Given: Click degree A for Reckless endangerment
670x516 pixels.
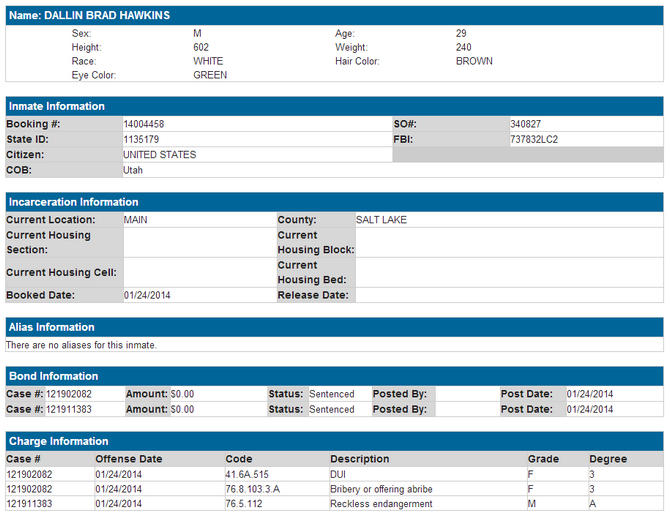Looking at the screenshot, I should point(592,504).
